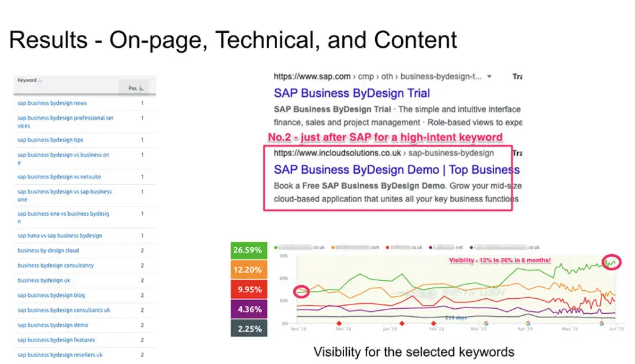Open keyword 'sap business bydesign tips'
Screen dimensions: 635x364
(50, 140)
